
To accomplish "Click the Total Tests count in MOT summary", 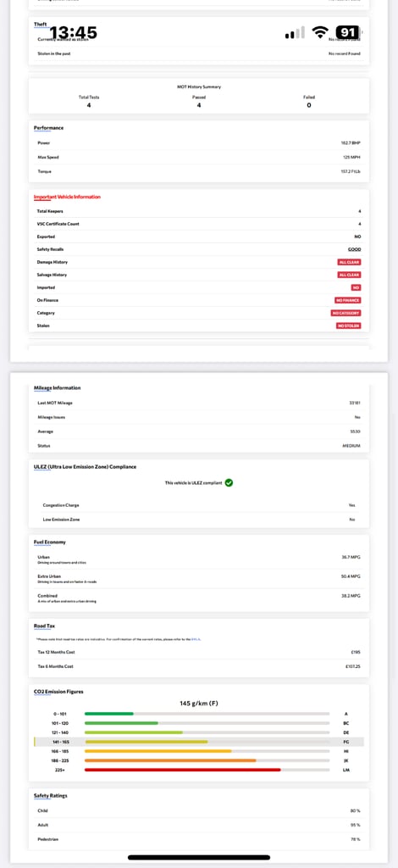I will coord(89,105).
